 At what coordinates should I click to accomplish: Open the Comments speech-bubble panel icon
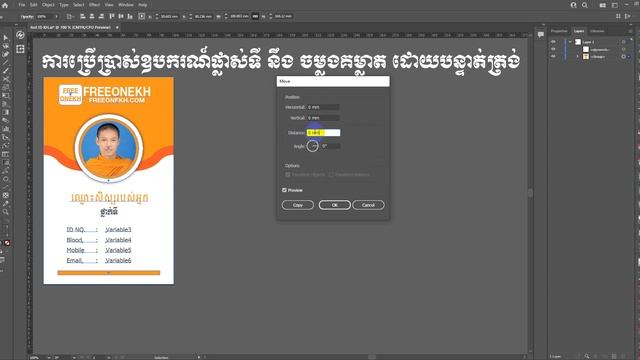[x=541, y=35]
